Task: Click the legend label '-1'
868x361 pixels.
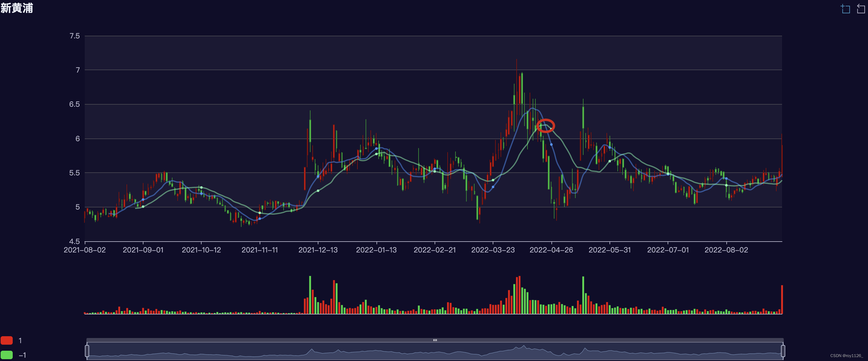Action: (x=22, y=355)
